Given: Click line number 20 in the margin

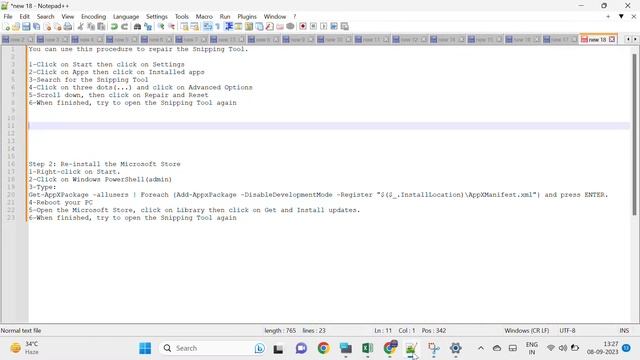Looking at the screenshot, I should coord(11,195).
